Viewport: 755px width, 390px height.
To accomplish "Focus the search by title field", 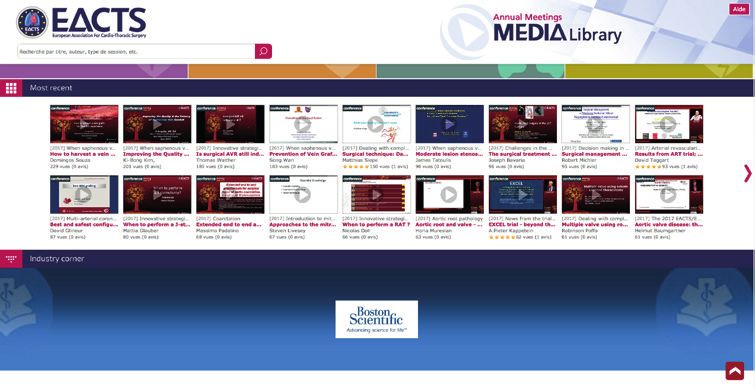I will pyautogui.click(x=136, y=52).
